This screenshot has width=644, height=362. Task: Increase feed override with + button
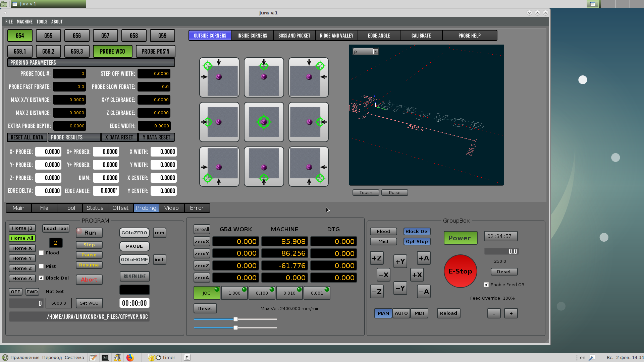(x=511, y=313)
